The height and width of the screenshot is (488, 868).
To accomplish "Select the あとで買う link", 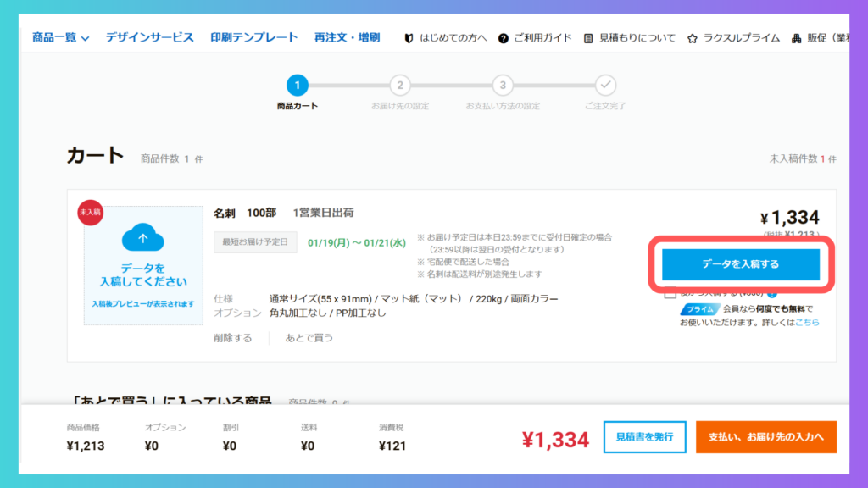I will [x=309, y=338].
